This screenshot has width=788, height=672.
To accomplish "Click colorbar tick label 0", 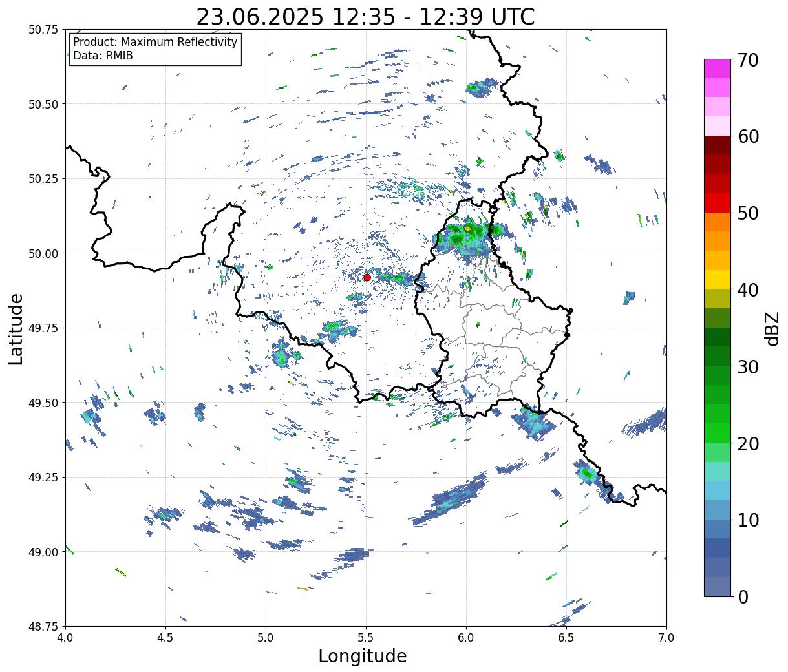I will (x=742, y=596).
